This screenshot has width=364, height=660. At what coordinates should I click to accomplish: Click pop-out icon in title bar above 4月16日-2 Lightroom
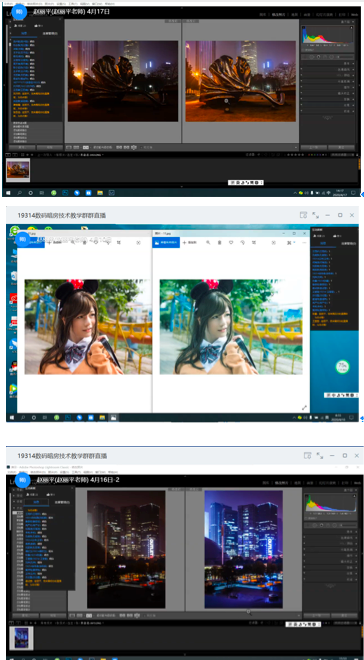[x=308, y=455]
